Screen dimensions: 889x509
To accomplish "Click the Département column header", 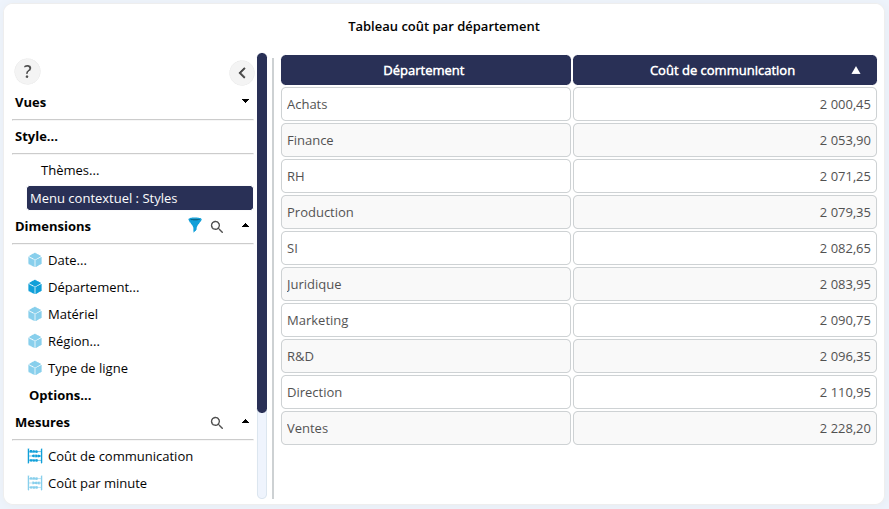I will pyautogui.click(x=424, y=70).
